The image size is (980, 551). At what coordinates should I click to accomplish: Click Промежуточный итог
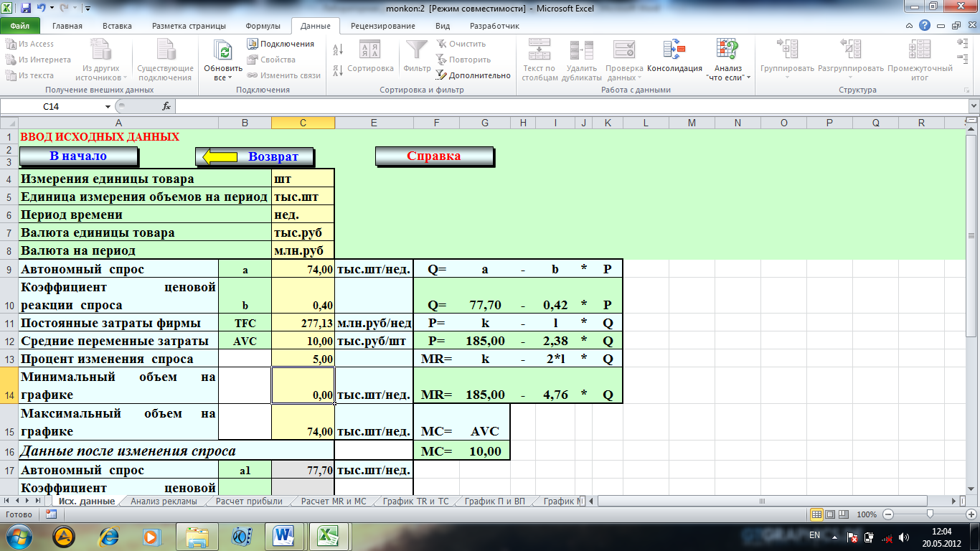(920, 60)
